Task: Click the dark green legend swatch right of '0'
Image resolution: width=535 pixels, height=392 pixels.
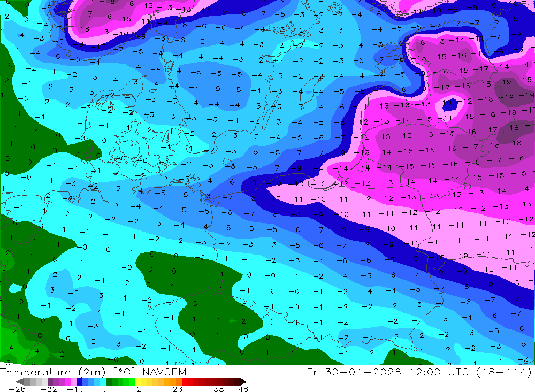Action: coord(109,381)
